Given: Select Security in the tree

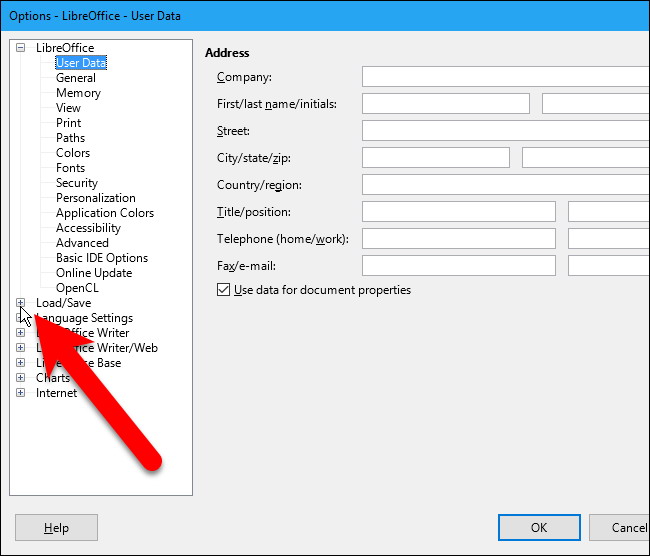Looking at the screenshot, I should (77, 183).
